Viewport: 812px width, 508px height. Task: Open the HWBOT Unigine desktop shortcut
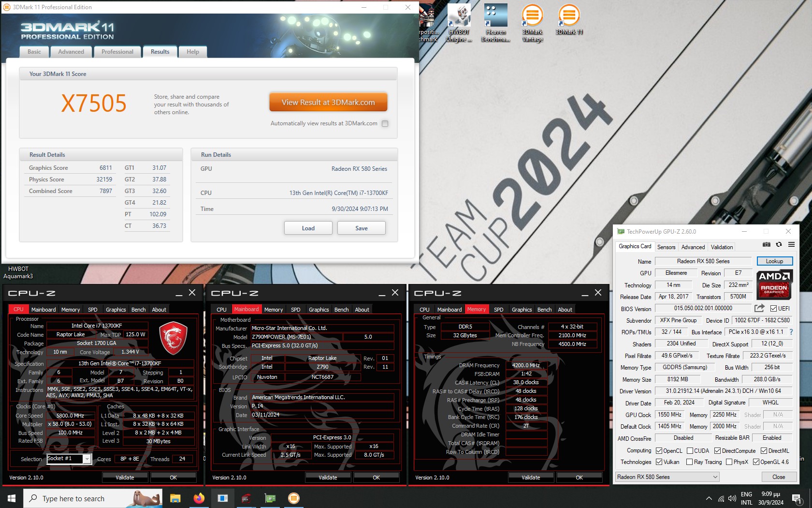point(459,23)
